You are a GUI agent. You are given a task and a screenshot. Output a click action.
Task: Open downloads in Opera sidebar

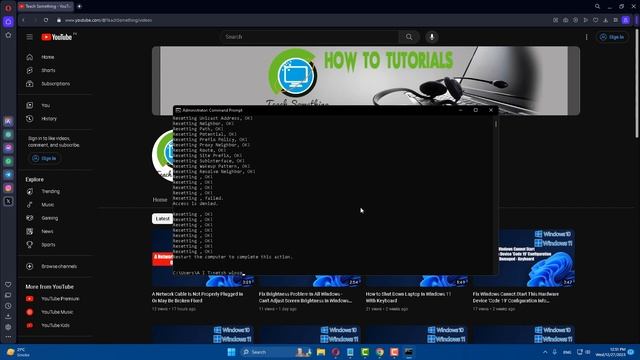pyautogui.click(x=8, y=316)
